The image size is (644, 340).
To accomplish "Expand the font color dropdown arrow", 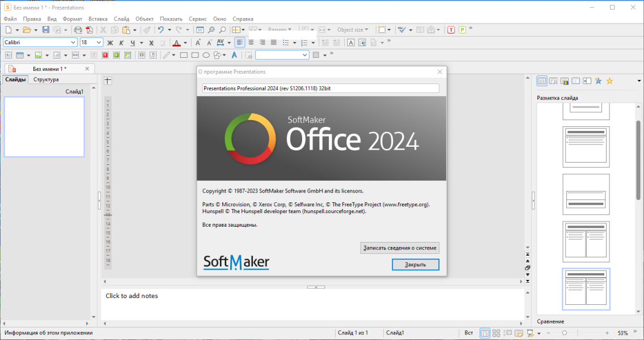I will [185, 42].
